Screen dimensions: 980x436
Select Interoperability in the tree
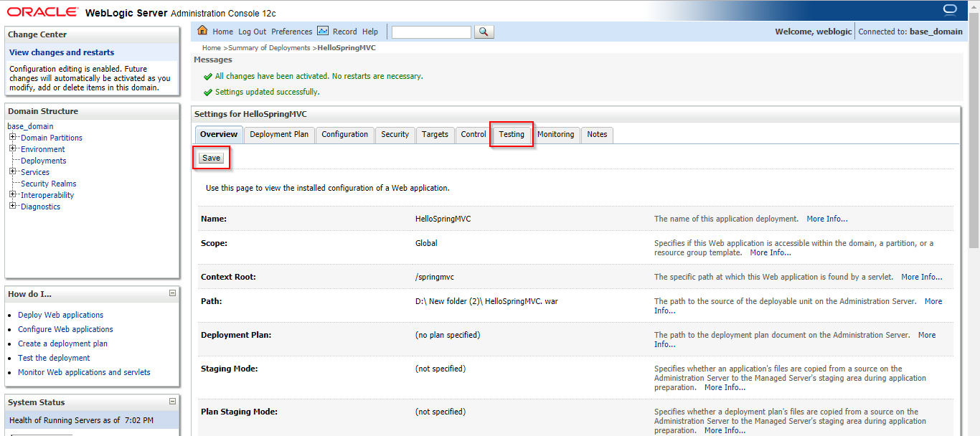pos(47,195)
